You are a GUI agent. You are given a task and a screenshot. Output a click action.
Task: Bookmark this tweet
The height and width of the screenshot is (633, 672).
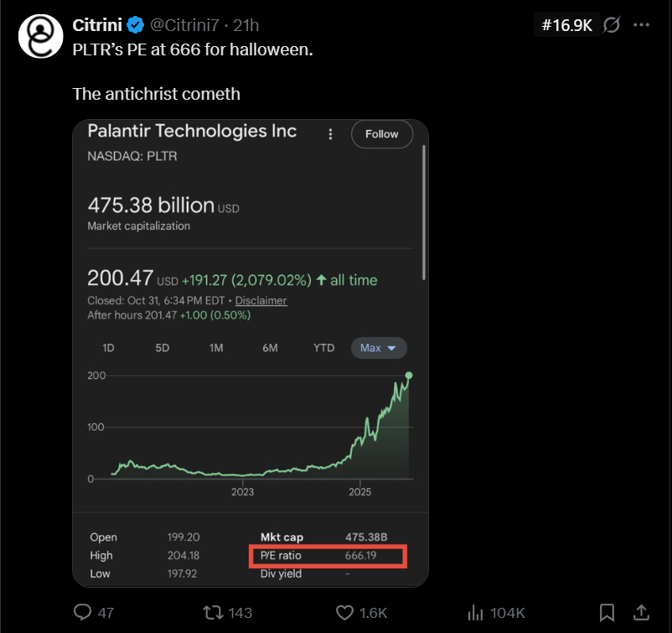(607, 612)
